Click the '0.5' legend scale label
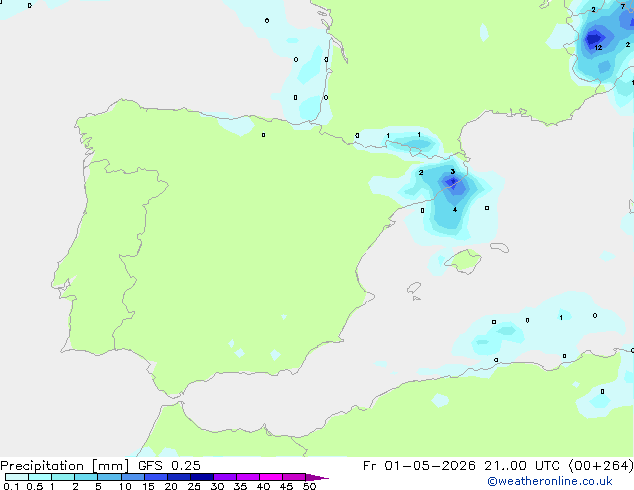This screenshot has height=490, width=634. tap(35, 486)
